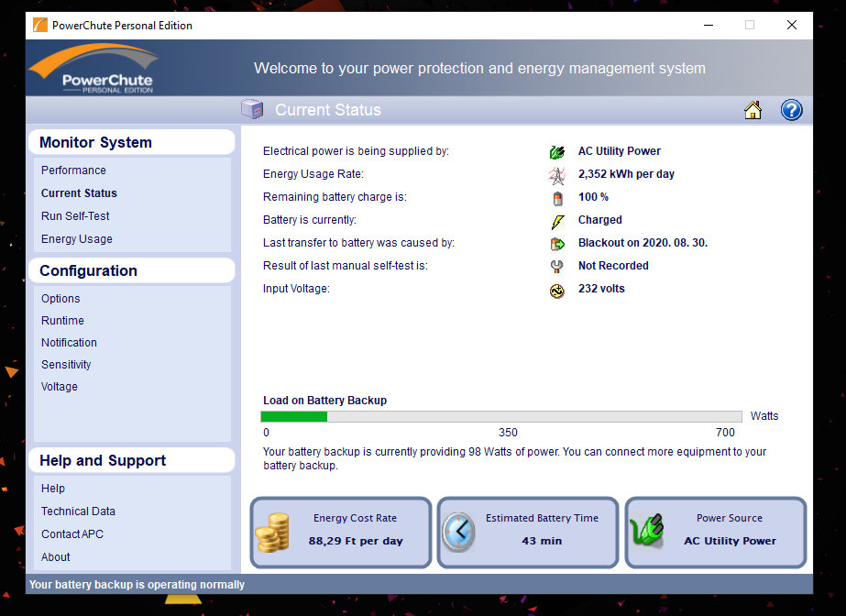Click the PowerChute title bar app icon
The width and height of the screenshot is (846, 616).
tap(40, 25)
